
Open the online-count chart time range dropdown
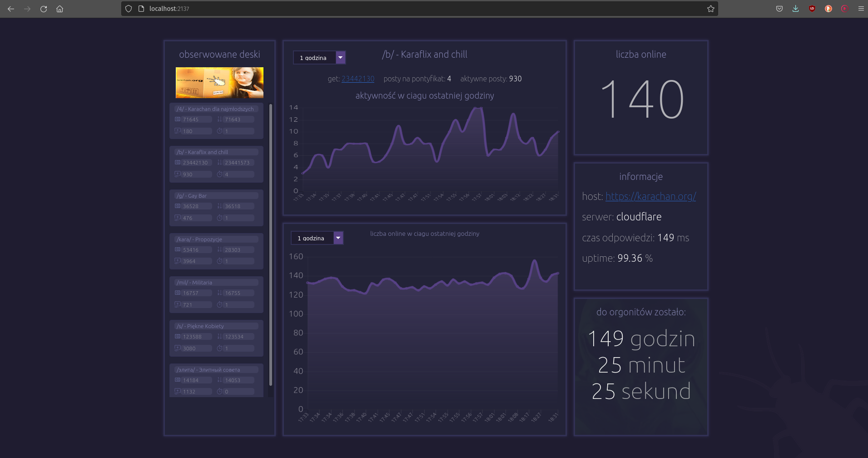pyautogui.click(x=317, y=238)
